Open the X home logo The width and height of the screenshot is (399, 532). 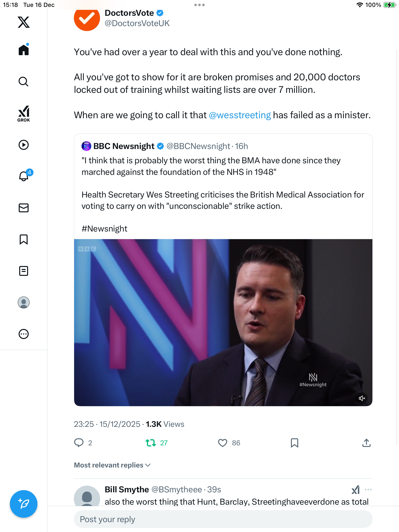[x=24, y=22]
